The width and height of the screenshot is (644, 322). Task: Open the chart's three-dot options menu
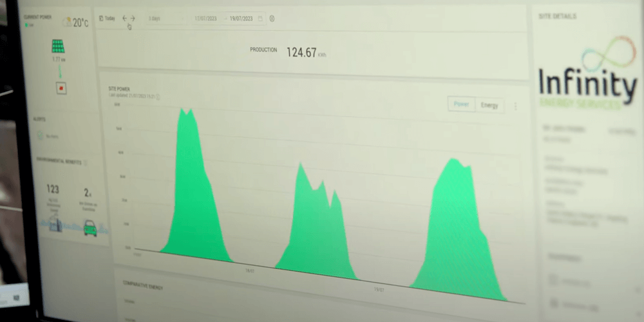pyautogui.click(x=515, y=106)
